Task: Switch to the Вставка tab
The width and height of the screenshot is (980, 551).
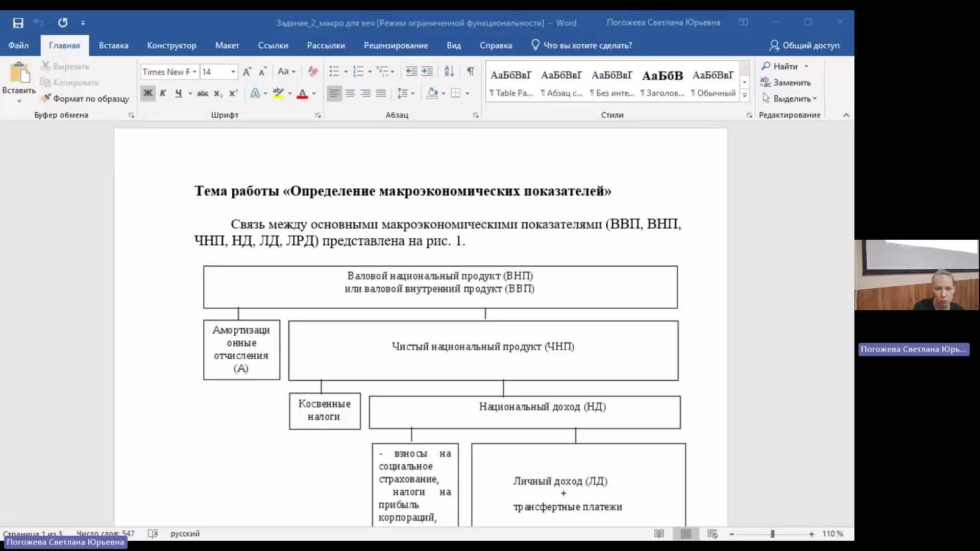Action: pyautogui.click(x=113, y=45)
